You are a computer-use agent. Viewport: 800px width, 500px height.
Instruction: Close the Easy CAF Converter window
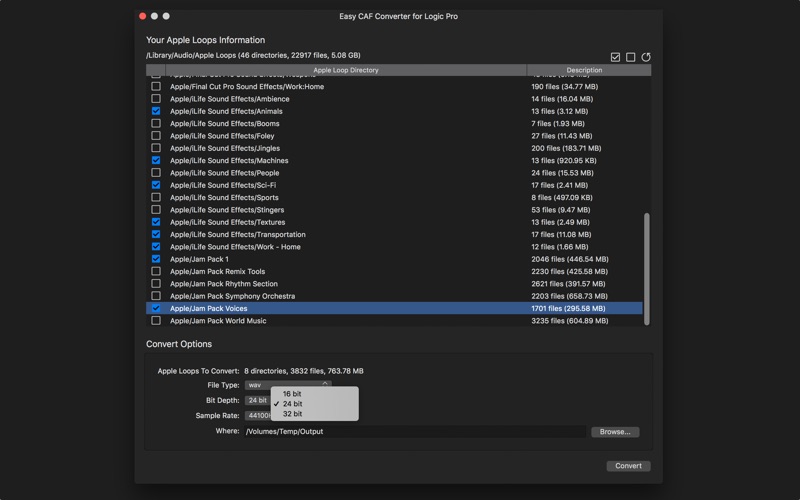click(x=142, y=16)
